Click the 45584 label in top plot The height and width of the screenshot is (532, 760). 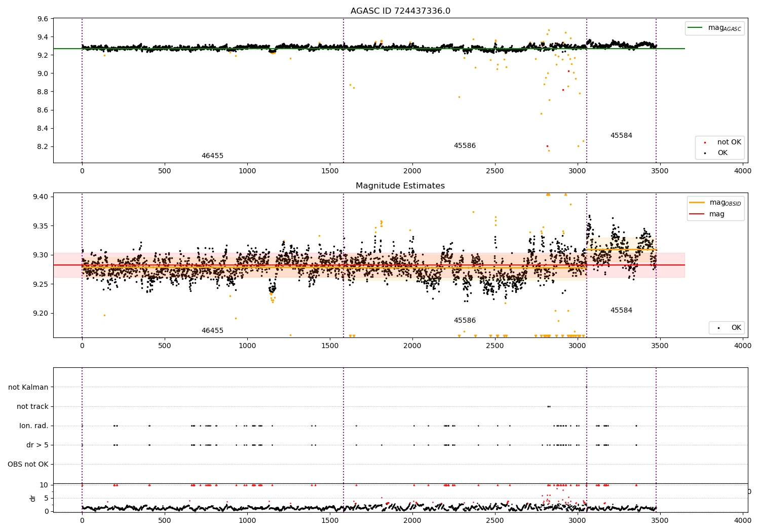tap(621, 136)
